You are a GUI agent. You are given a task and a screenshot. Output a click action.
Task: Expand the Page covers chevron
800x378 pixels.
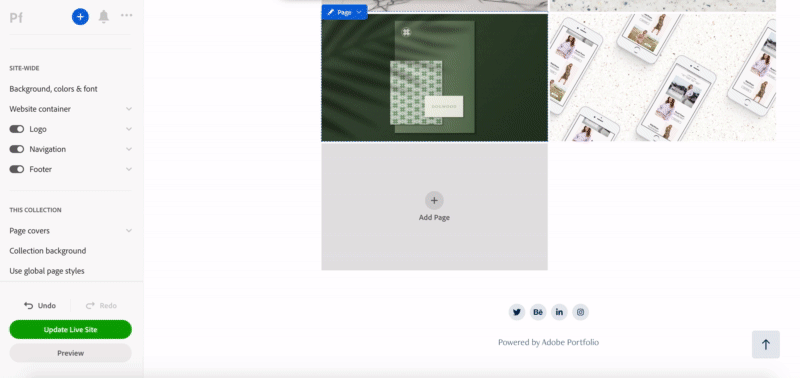[x=129, y=231]
